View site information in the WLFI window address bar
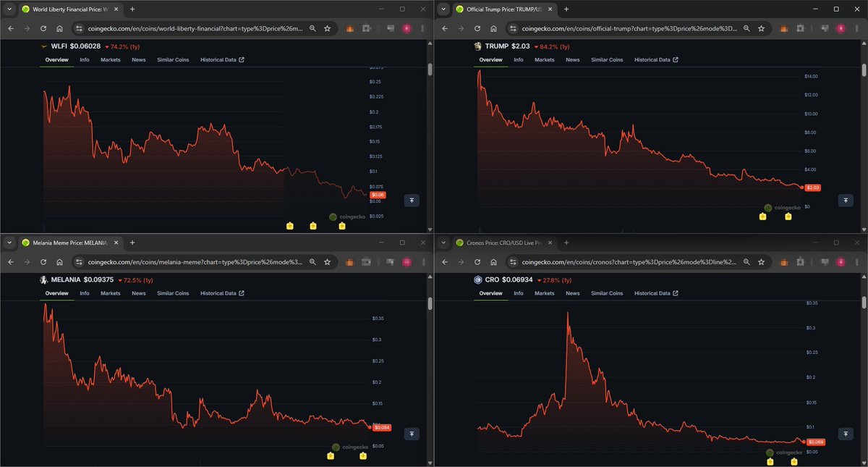Image resolution: width=868 pixels, height=467 pixels. click(78, 28)
